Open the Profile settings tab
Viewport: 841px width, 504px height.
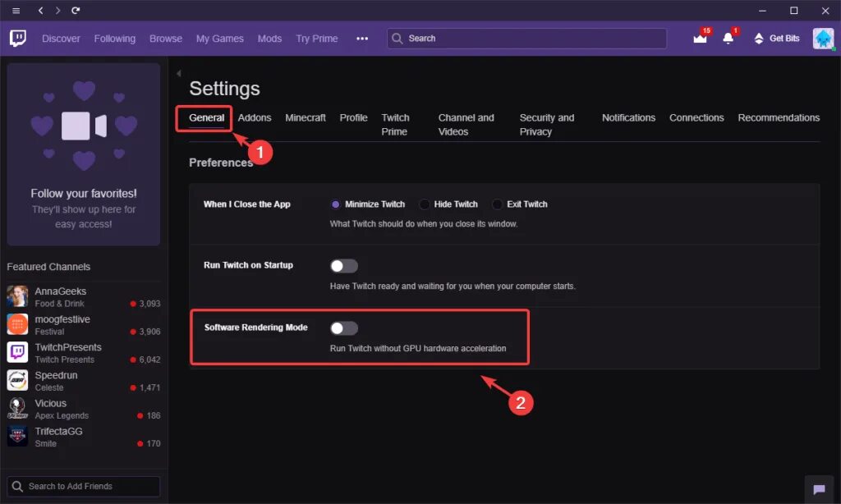click(x=353, y=118)
